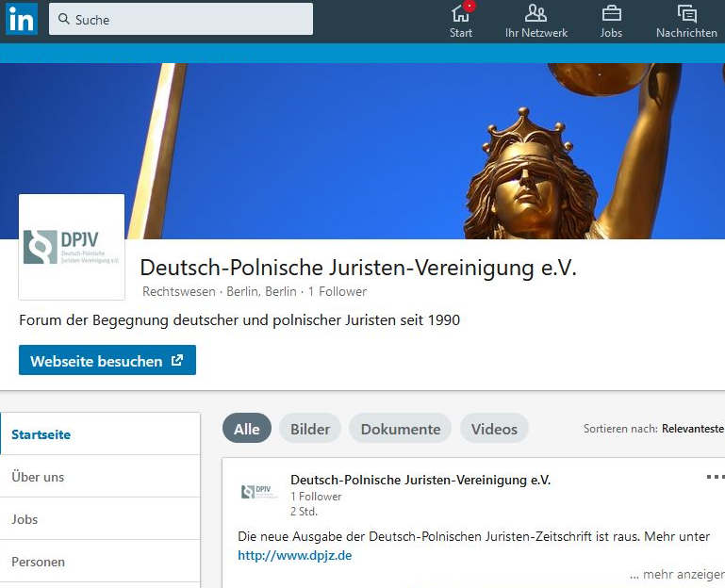725x588 pixels.
Task: Click the 'Rechtswesen' industry text
Action: click(178, 292)
